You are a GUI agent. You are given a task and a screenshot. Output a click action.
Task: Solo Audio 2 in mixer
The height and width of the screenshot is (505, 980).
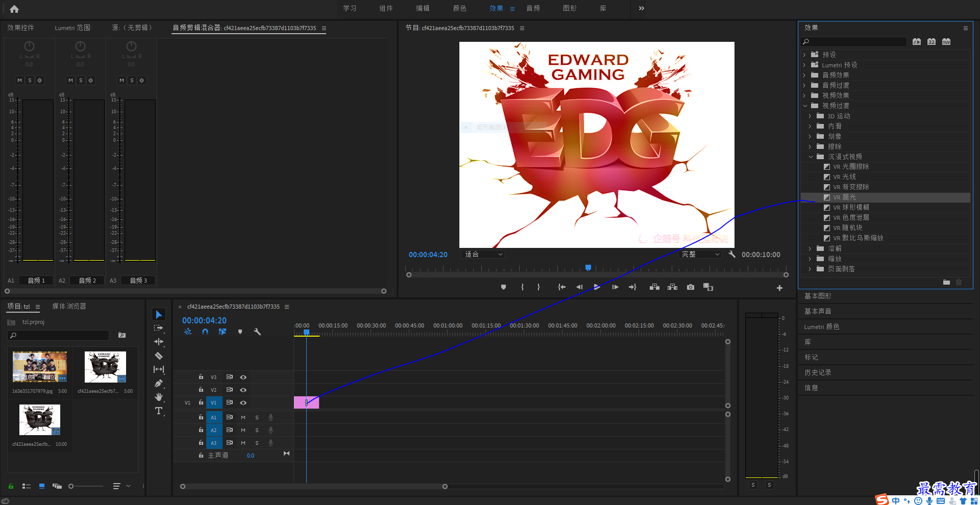81,80
